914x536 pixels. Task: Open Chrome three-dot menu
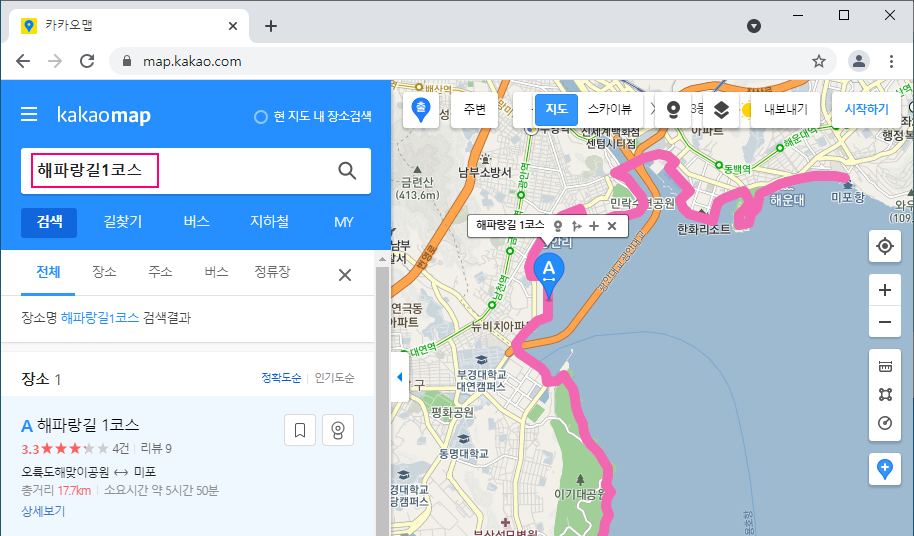pos(891,61)
